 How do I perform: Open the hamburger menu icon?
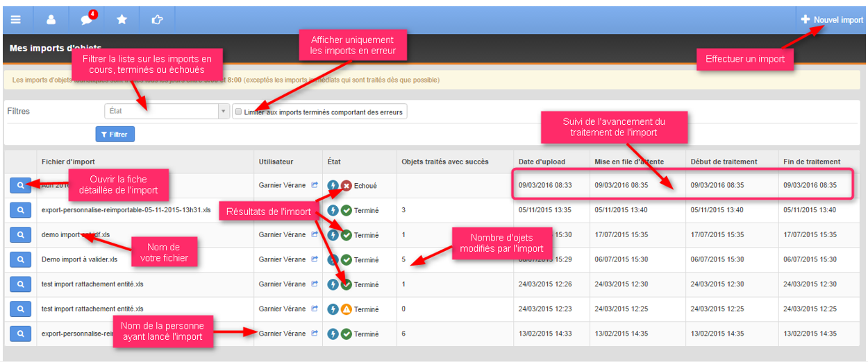(x=16, y=20)
